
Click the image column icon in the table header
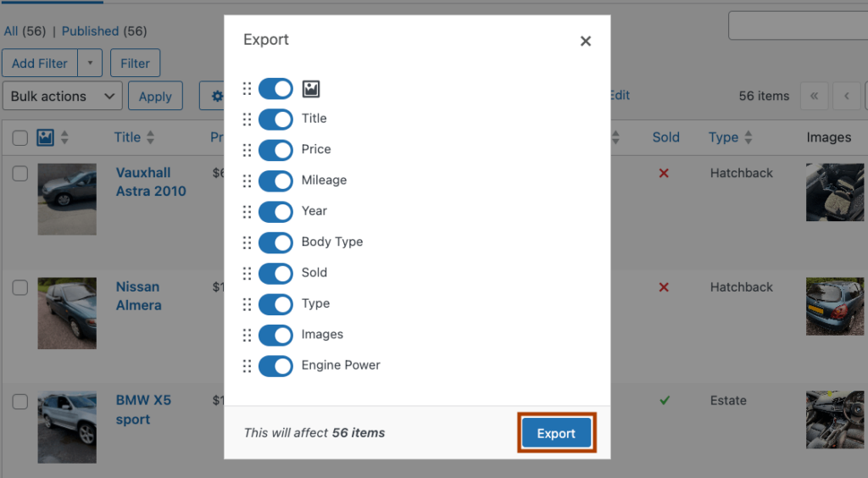tap(46, 137)
